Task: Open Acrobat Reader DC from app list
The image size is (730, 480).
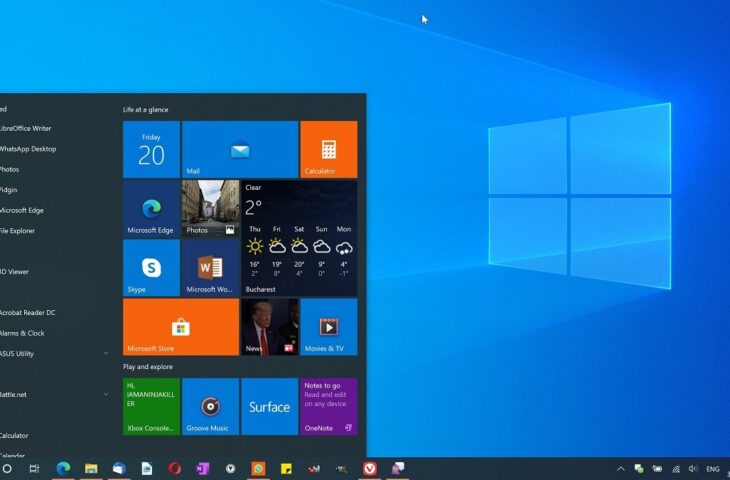Action: click(27, 312)
